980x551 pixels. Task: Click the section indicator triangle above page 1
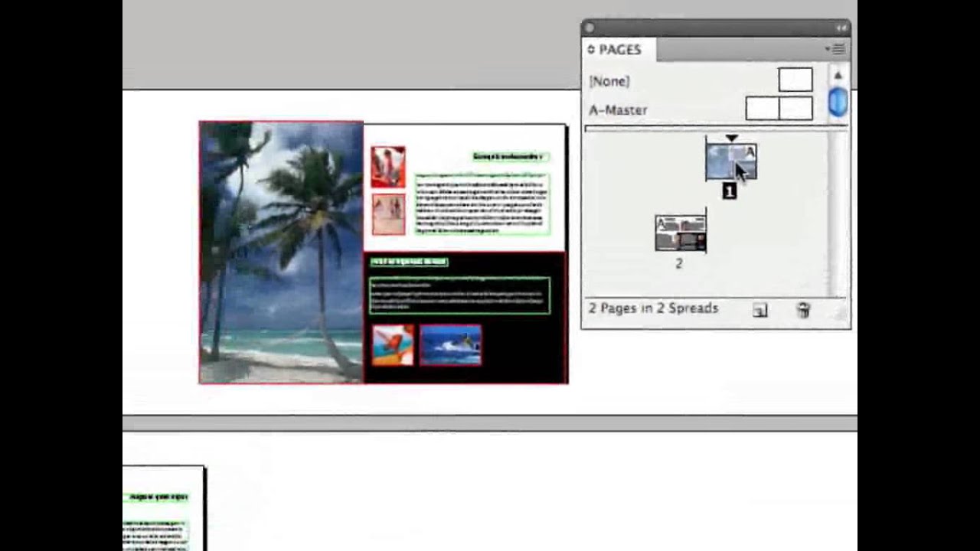click(732, 139)
